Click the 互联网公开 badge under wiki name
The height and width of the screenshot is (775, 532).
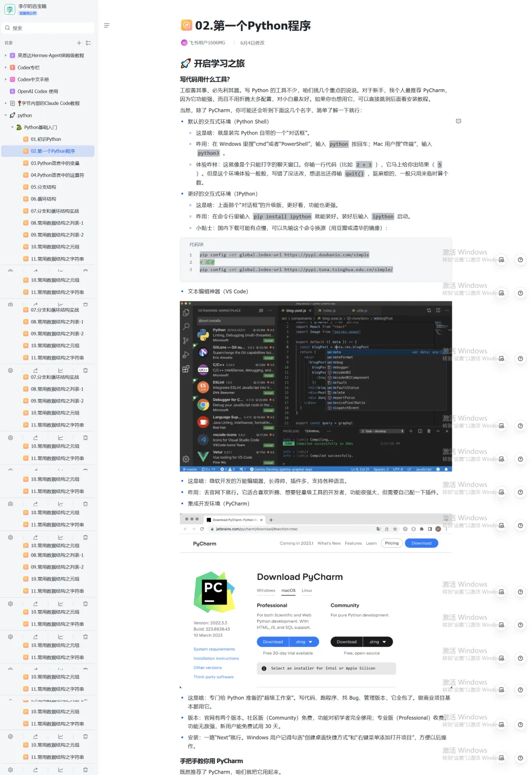[28, 13]
